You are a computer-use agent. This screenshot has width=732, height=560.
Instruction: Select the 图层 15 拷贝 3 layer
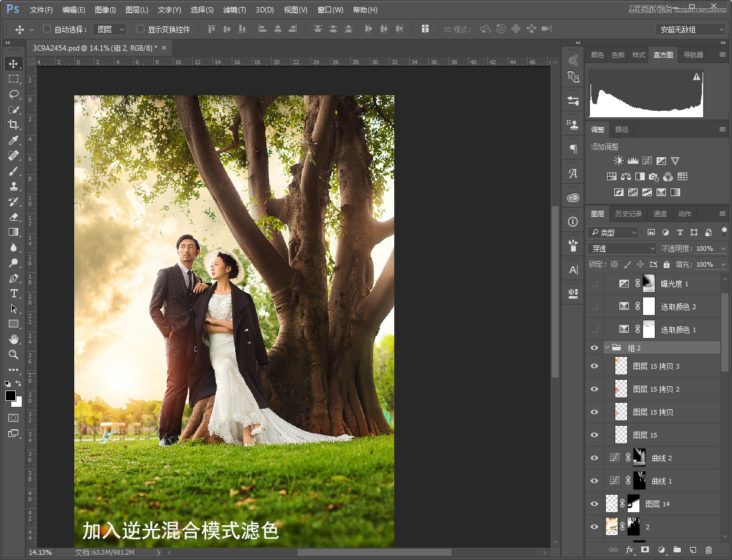(x=656, y=366)
